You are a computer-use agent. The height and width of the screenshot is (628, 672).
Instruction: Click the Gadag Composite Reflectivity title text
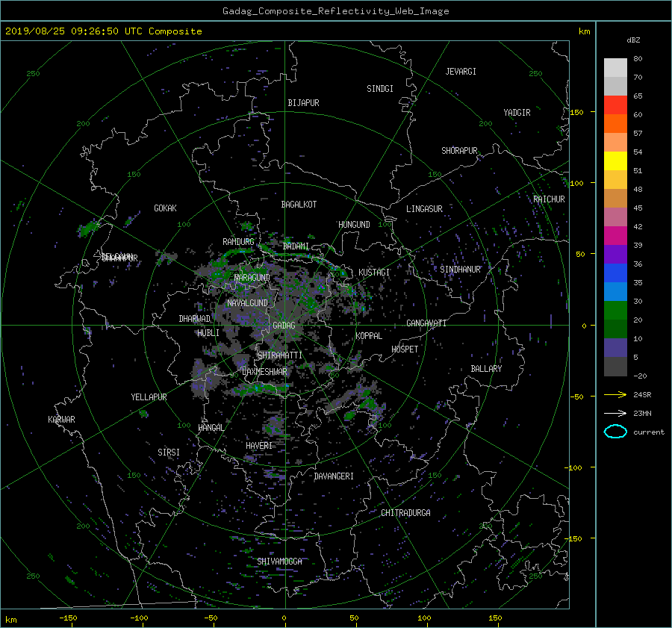coord(335,11)
